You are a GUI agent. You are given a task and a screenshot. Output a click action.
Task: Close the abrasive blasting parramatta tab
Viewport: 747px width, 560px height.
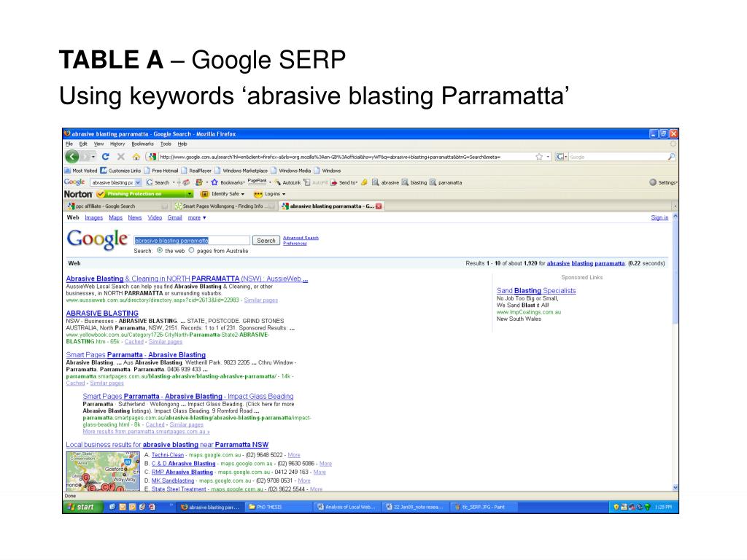click(379, 206)
